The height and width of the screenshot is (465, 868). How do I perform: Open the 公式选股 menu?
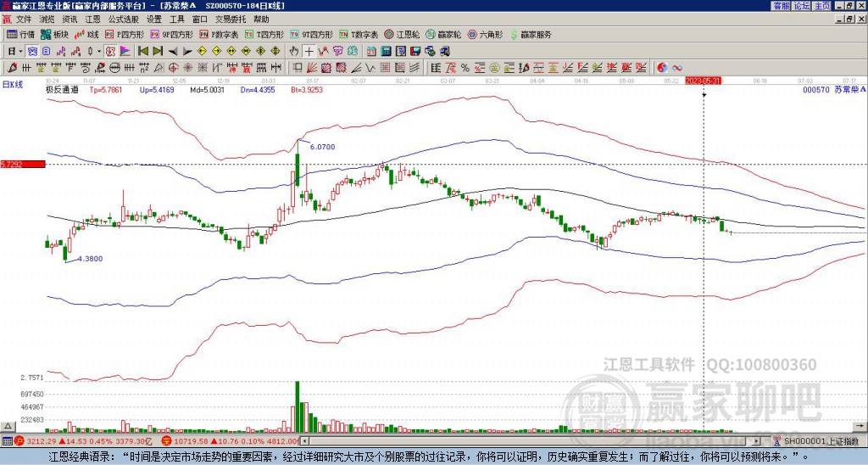click(123, 20)
